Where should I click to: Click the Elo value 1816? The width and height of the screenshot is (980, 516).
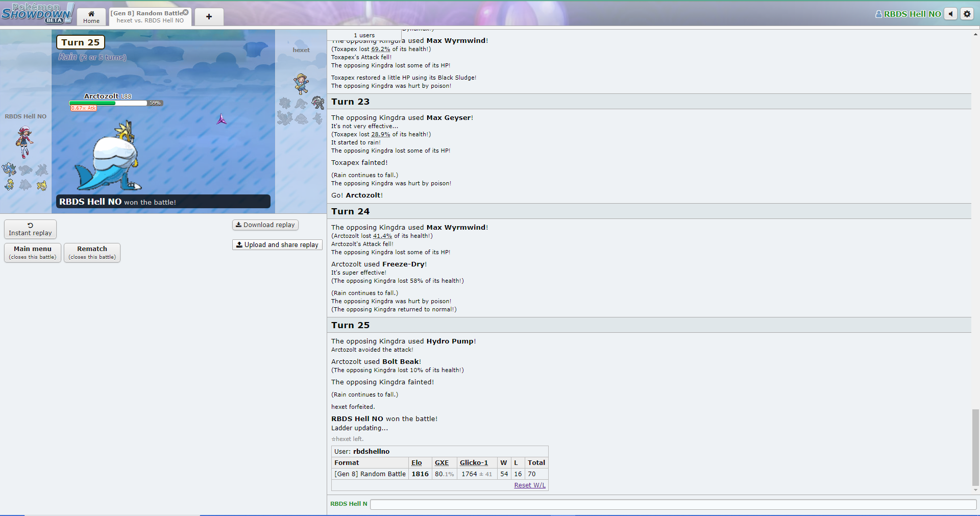coord(420,474)
